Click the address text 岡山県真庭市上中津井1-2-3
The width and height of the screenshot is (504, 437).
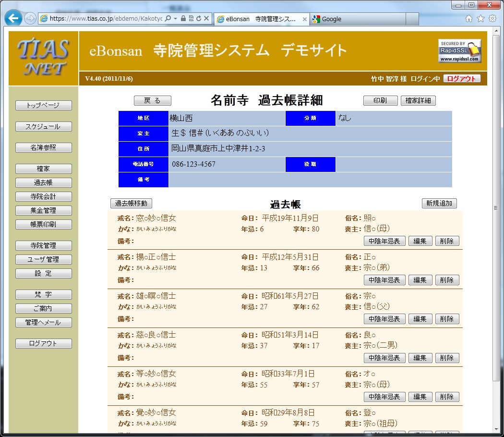coord(218,148)
